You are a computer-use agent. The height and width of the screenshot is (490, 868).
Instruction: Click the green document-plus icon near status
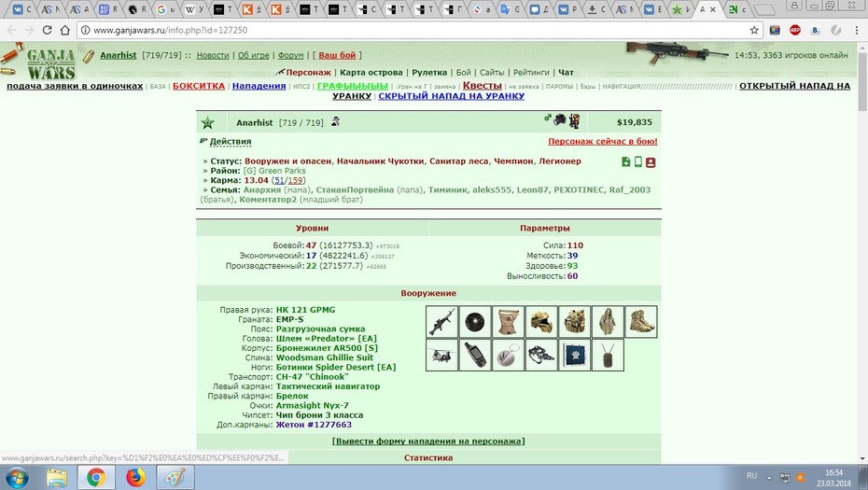click(626, 161)
